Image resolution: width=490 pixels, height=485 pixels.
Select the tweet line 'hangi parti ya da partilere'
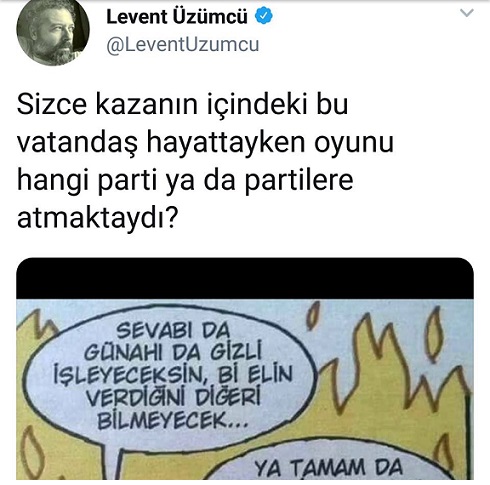tap(185, 181)
